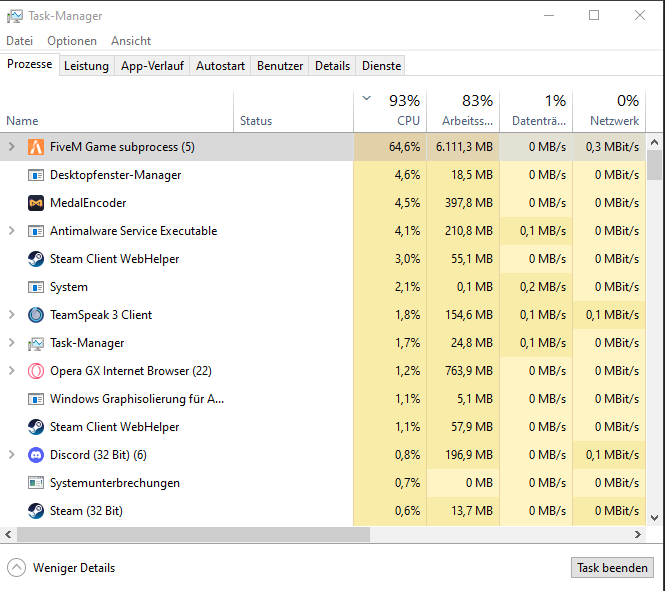Expand the Opera GX Internet Browser group
This screenshot has width=665, height=591.
[x=11, y=371]
